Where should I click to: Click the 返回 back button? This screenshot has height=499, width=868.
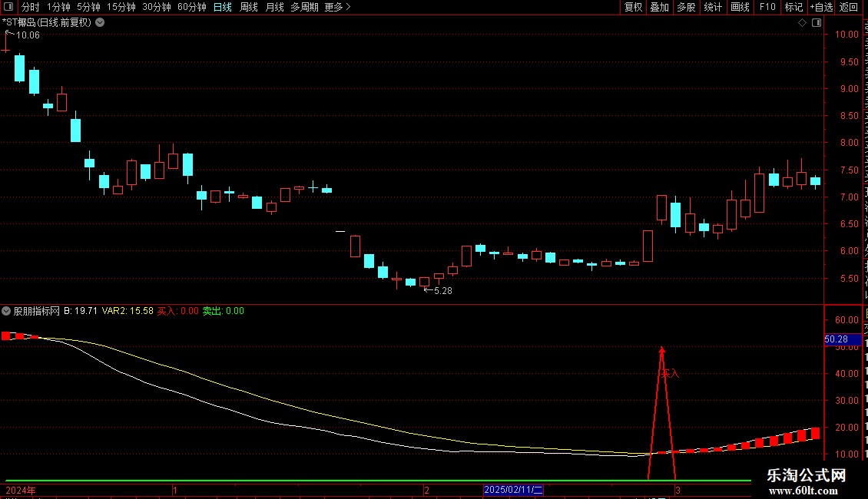pyautogui.click(x=849, y=7)
